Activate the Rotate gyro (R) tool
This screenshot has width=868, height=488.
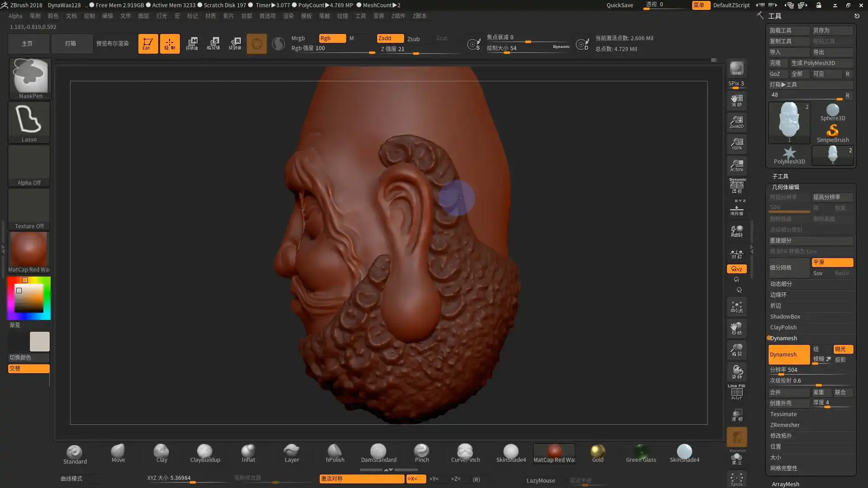[235, 43]
